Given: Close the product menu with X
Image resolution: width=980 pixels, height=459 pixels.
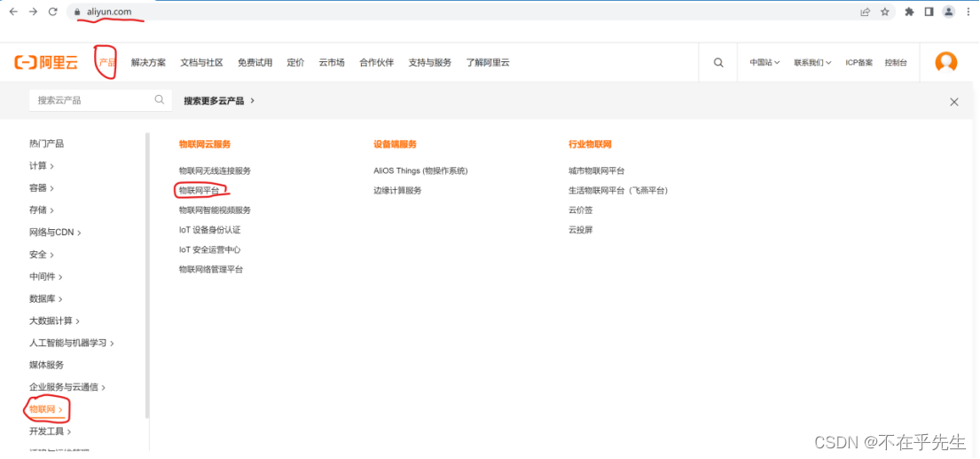Looking at the screenshot, I should point(954,102).
